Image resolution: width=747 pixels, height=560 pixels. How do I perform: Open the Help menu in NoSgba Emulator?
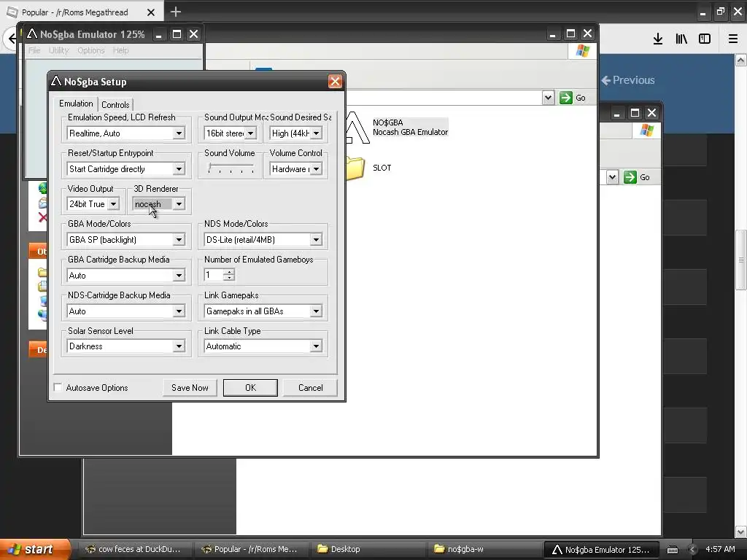120,50
